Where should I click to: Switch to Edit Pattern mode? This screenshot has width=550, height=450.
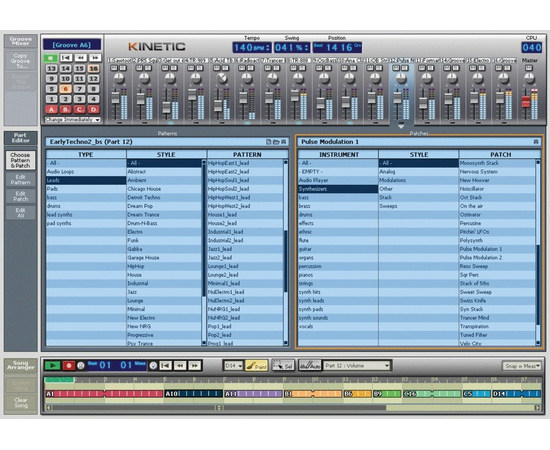20,180
